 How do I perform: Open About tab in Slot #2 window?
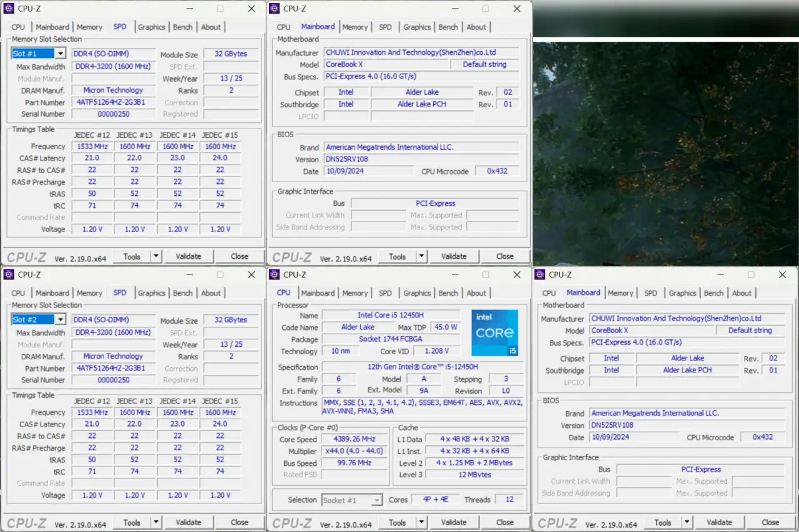[x=210, y=293]
